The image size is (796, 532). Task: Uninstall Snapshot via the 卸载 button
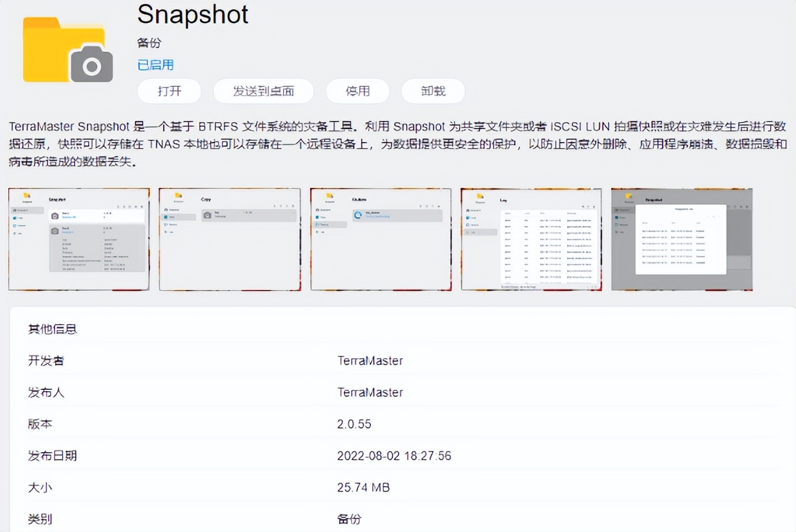coord(433,91)
